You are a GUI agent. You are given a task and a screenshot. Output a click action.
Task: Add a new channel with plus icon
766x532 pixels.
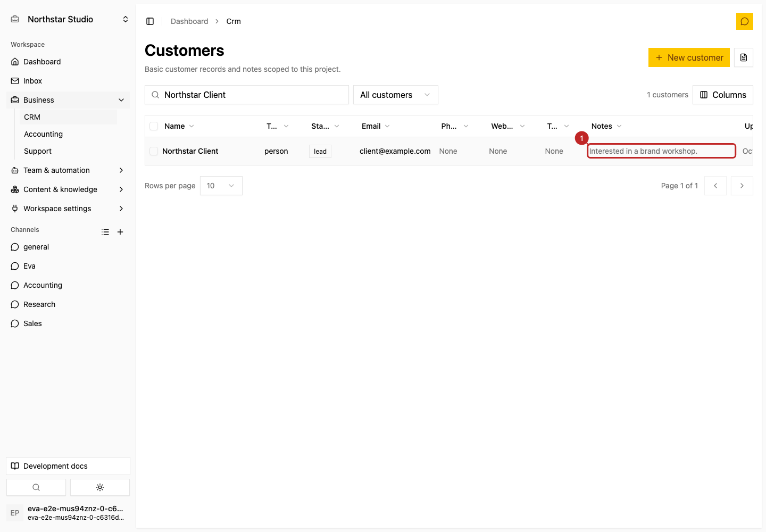[x=120, y=232]
